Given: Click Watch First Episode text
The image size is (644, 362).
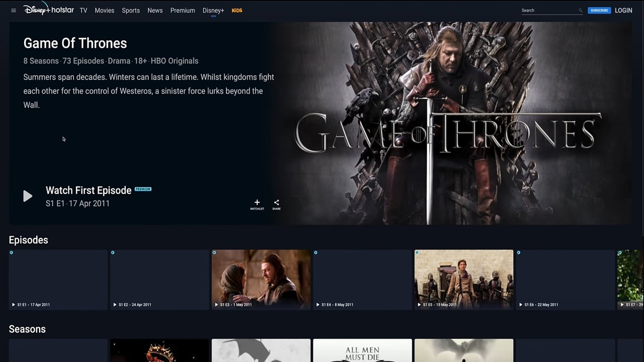Looking at the screenshot, I should (x=89, y=190).
